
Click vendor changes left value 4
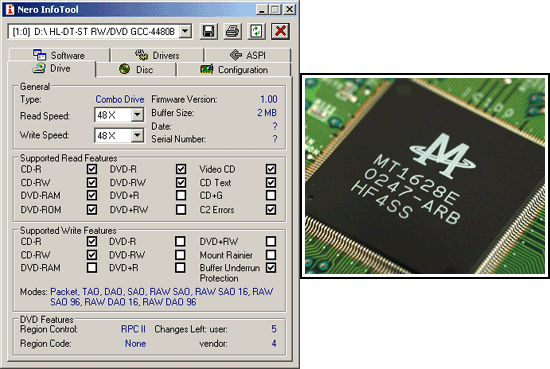click(x=274, y=343)
